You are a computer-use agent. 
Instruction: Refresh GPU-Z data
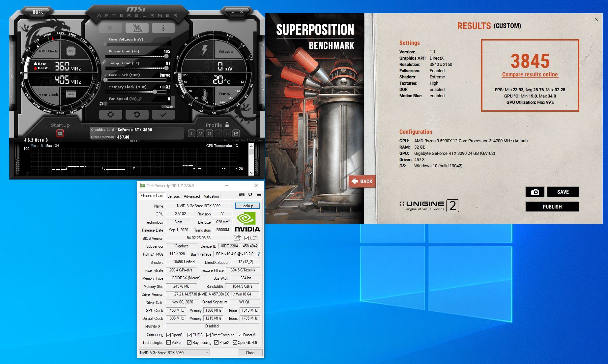click(x=250, y=195)
